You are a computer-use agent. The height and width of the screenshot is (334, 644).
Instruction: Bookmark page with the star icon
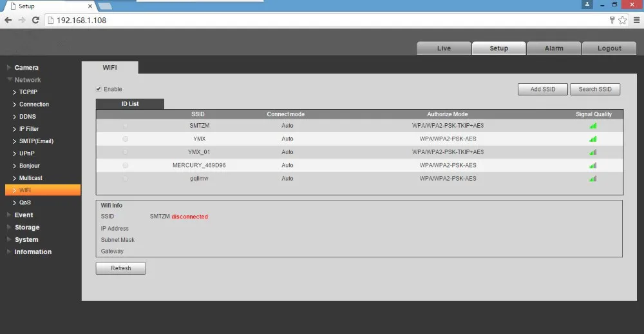[623, 20]
